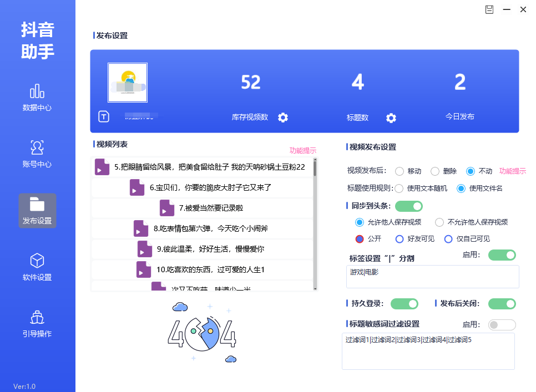Toggle 持久登录 switch
Screen dimensions: 536x392
404,304
